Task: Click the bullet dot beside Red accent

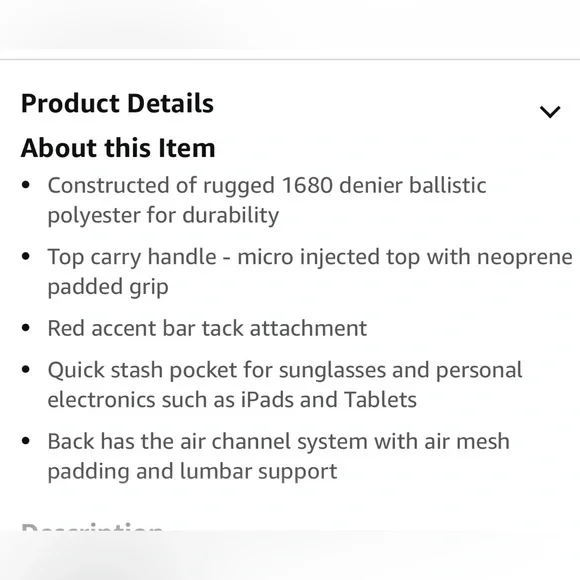Action: tap(26, 328)
